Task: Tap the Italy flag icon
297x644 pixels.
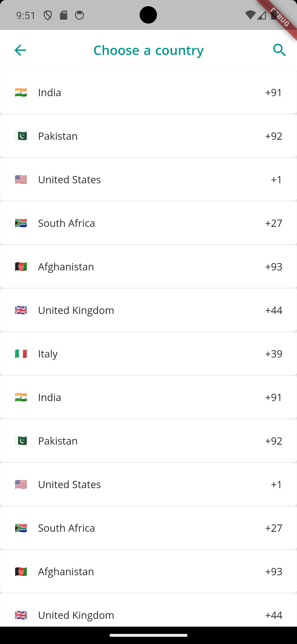Action: [x=21, y=354]
